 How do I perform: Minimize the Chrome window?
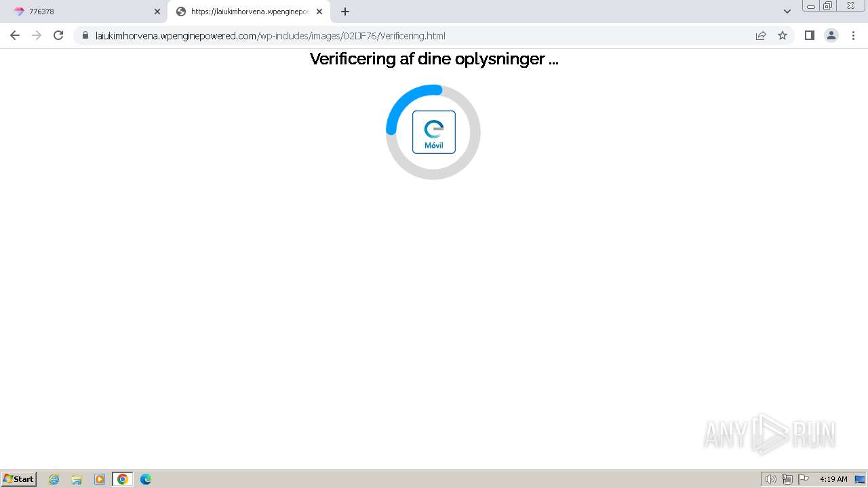point(811,6)
